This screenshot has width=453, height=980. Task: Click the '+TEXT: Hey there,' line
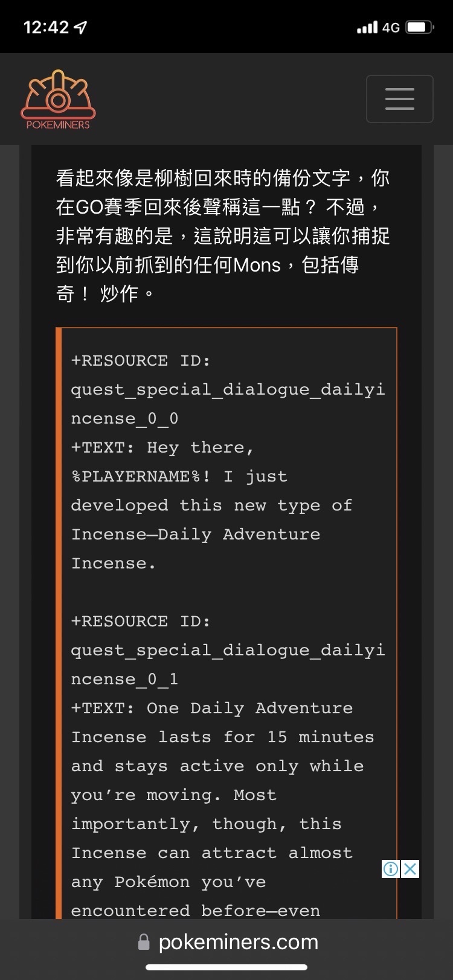[163, 448]
